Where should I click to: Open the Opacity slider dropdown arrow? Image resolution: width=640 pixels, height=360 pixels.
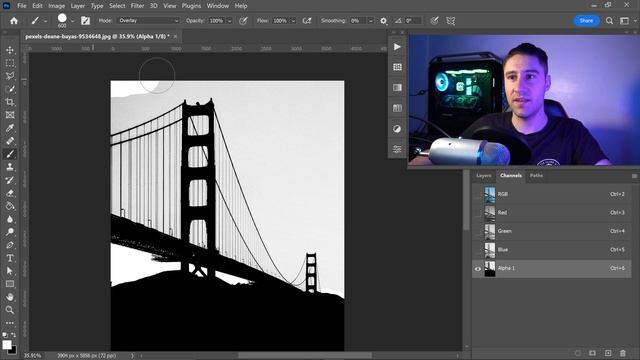click(x=229, y=21)
